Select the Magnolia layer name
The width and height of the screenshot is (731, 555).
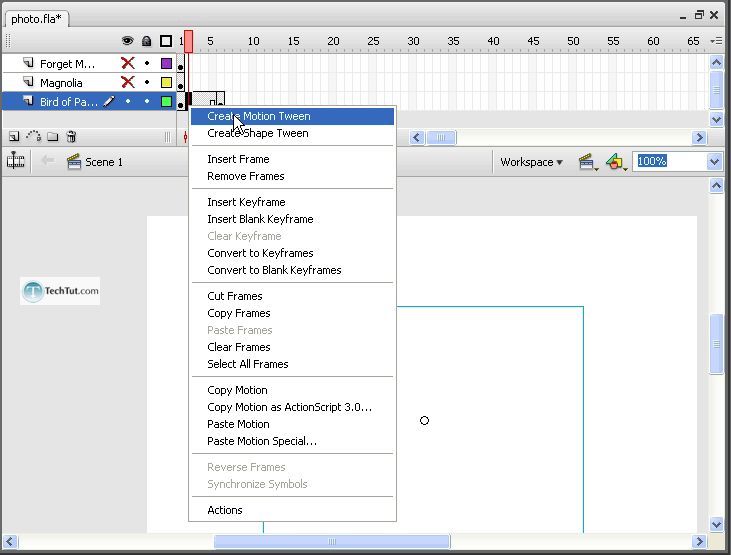(x=61, y=83)
